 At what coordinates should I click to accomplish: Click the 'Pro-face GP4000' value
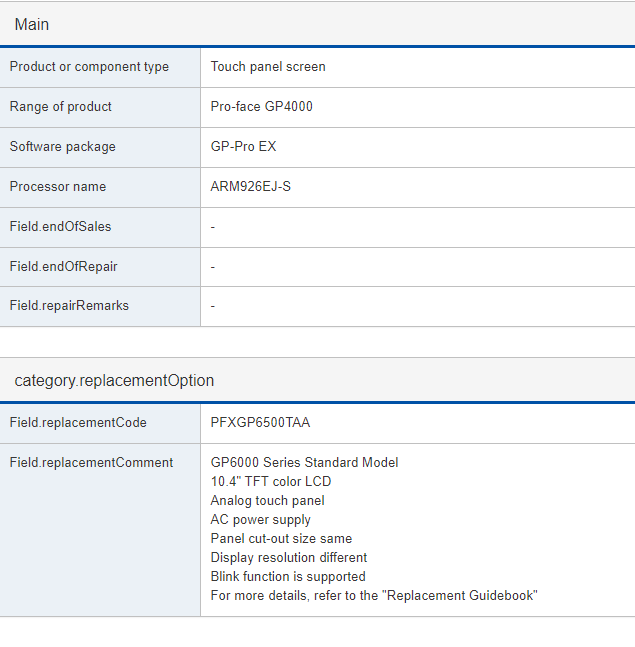point(262,106)
